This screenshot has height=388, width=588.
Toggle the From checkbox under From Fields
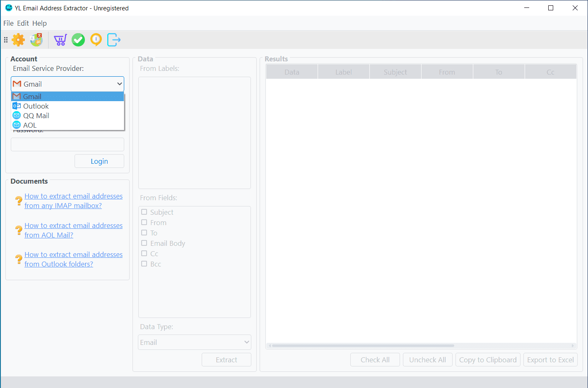(144, 222)
